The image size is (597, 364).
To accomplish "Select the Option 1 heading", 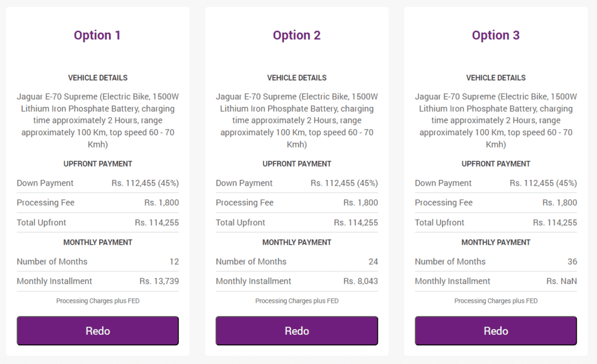I will [97, 35].
